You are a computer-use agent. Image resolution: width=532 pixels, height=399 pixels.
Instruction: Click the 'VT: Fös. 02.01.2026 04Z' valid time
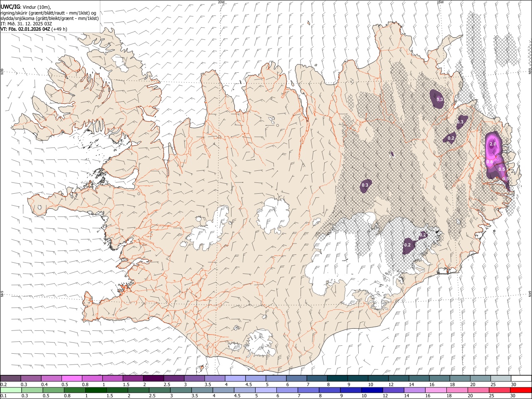point(25,29)
